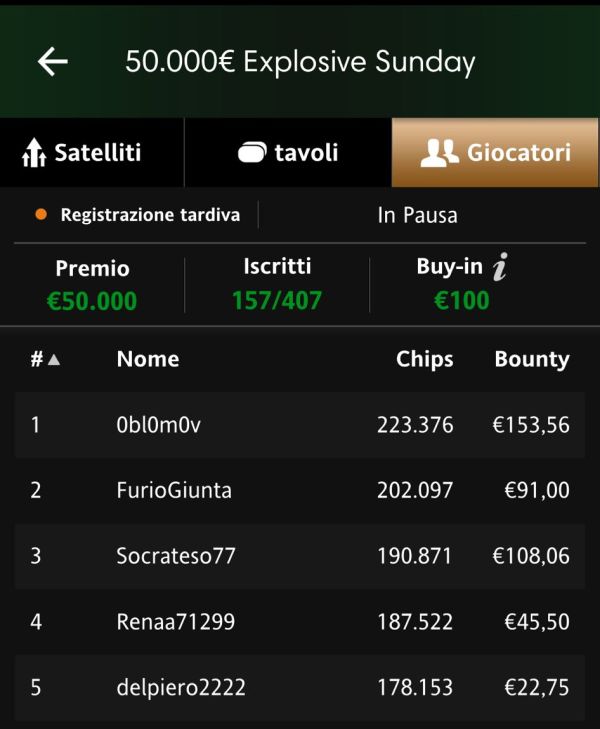Image resolution: width=600 pixels, height=729 pixels.
Task: Sort by Bounty column header
Action: [532, 359]
